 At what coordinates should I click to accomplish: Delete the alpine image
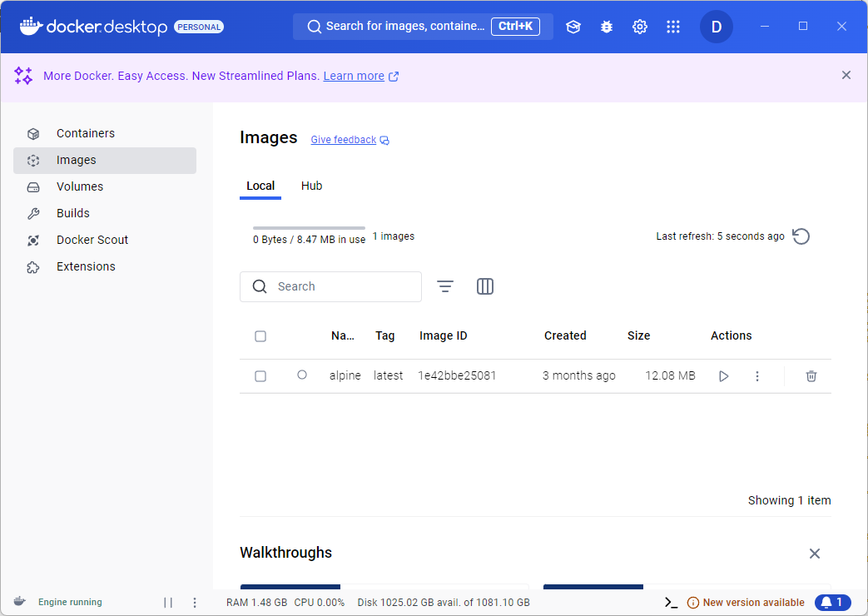click(x=811, y=376)
